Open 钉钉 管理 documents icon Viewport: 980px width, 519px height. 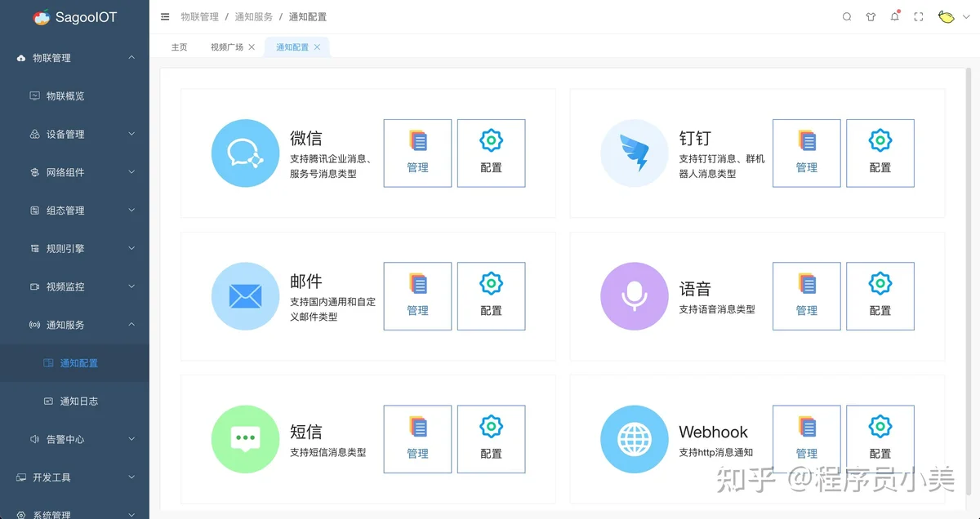point(807,140)
